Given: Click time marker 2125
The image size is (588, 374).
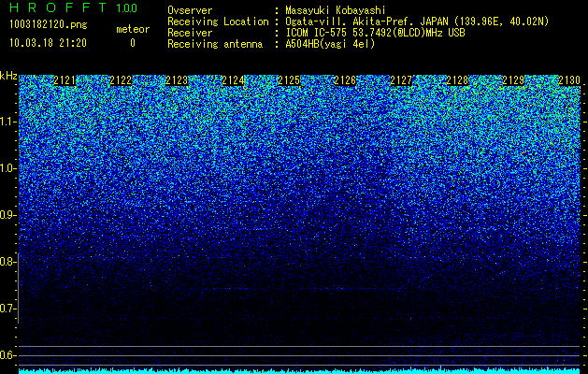Looking at the screenshot, I should click(x=289, y=80).
